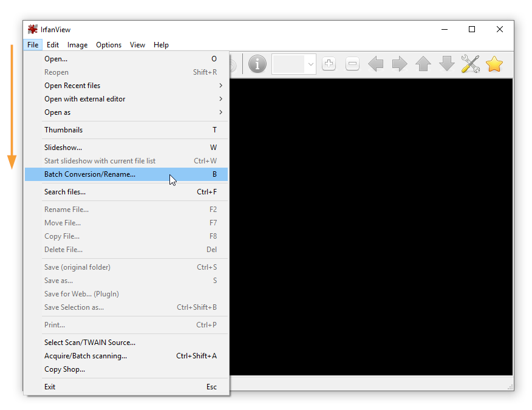Choose Open... from File menu
This screenshot has height=410, width=532.
click(x=126, y=59)
